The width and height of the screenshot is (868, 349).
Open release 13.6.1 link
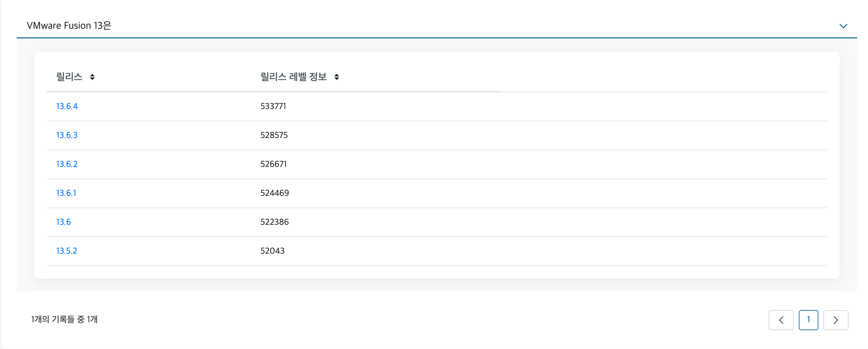(66, 193)
